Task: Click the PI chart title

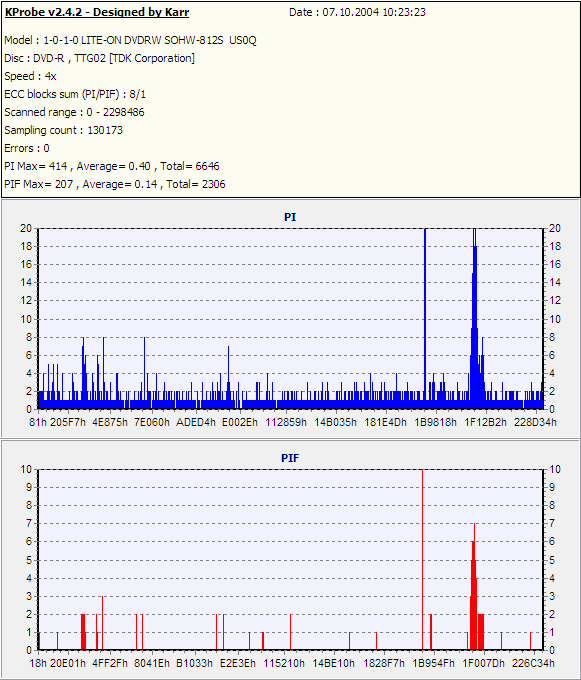Action: [290, 217]
